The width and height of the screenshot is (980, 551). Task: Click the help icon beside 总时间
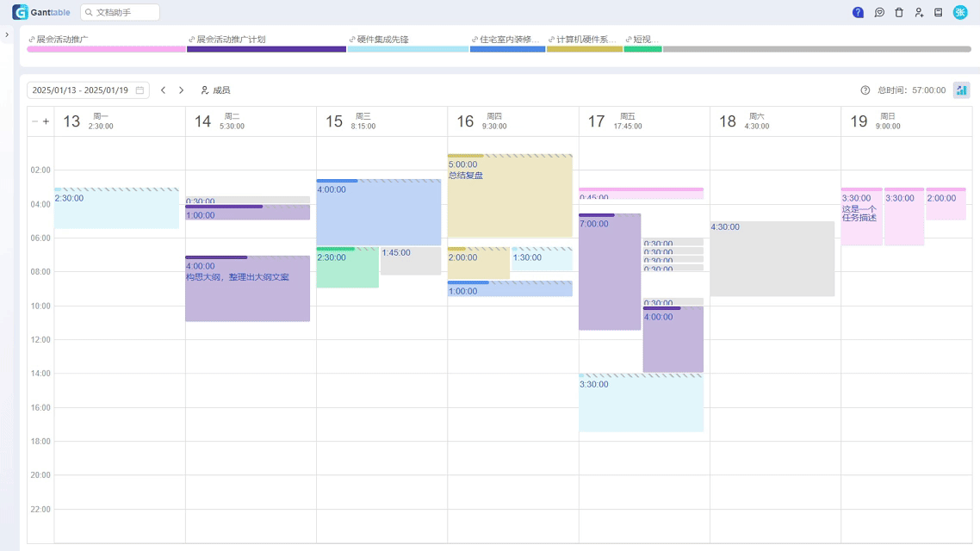point(865,90)
